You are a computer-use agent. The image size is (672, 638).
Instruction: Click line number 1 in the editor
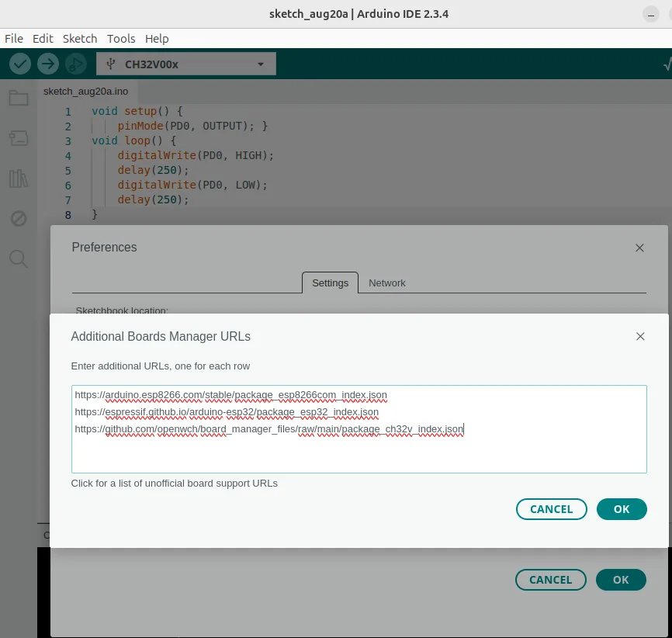point(68,112)
